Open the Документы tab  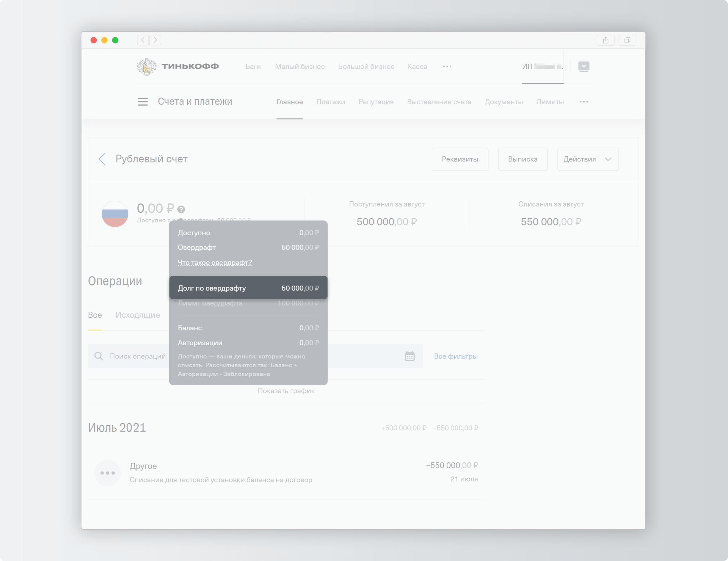coord(503,102)
